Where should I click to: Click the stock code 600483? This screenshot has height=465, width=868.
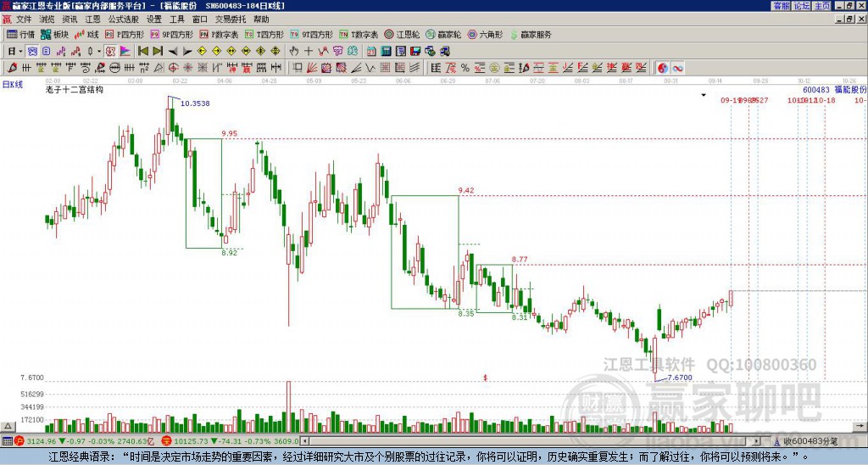pos(816,90)
